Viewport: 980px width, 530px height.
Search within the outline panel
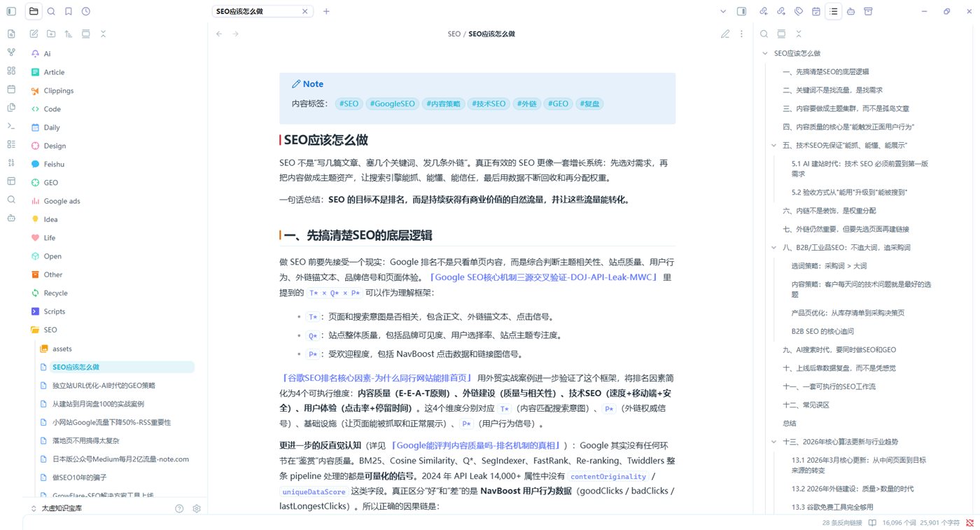click(x=764, y=34)
